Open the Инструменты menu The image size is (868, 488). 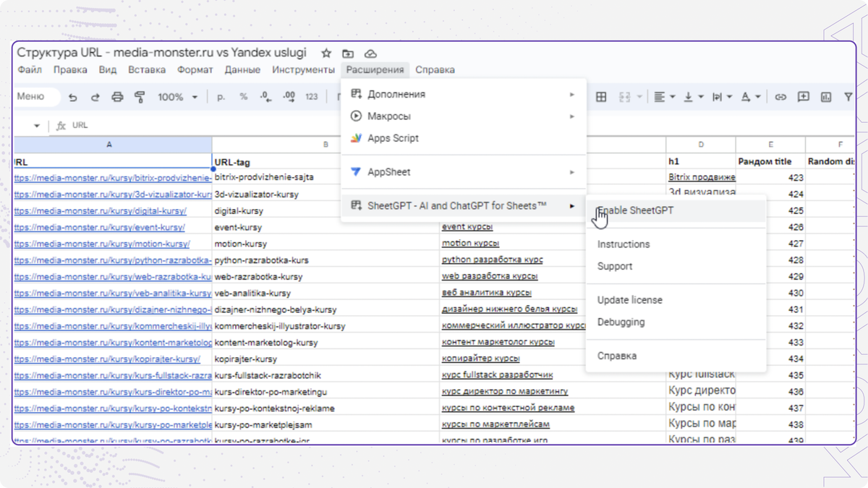[x=303, y=70]
